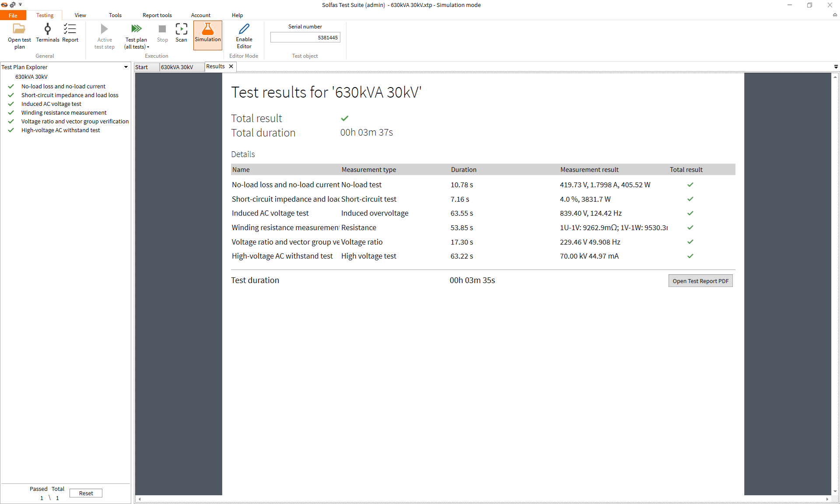840x504 pixels.
Task: Click Active test step play icon
Action: click(104, 29)
